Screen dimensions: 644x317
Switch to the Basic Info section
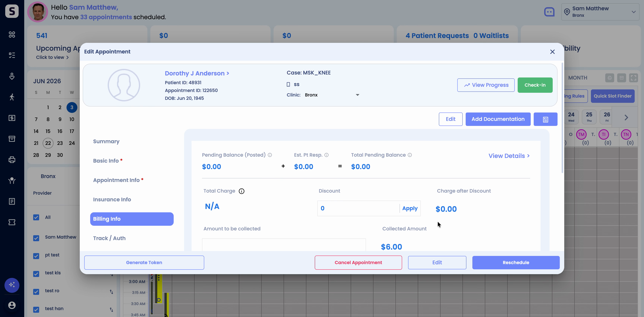tap(108, 161)
